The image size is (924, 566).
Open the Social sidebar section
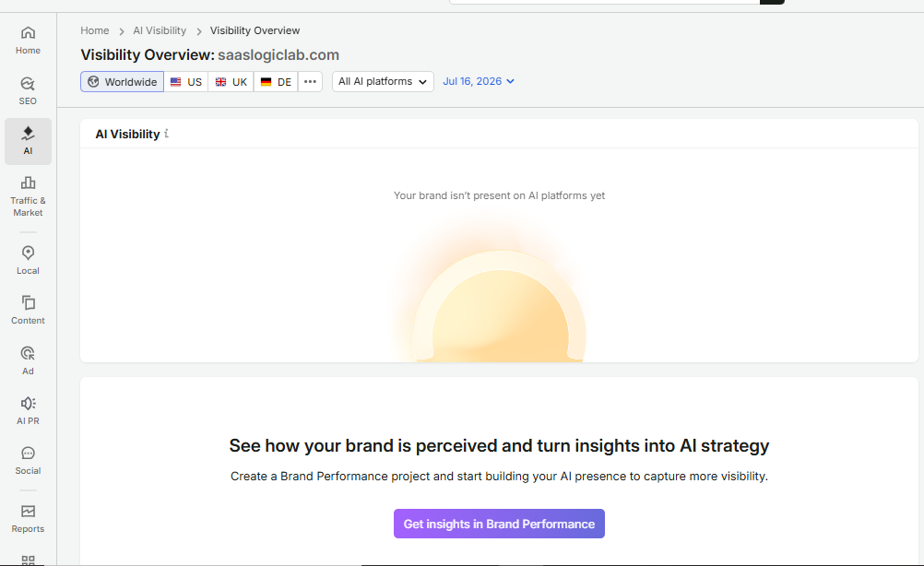[x=28, y=461]
